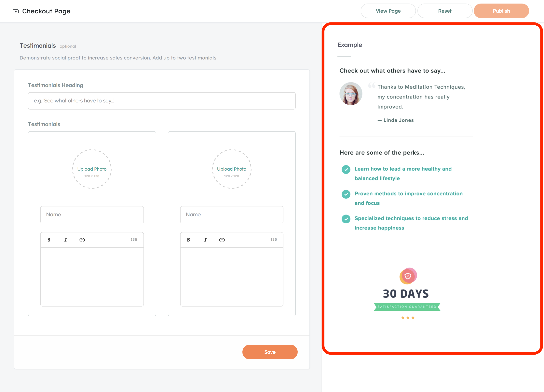The width and height of the screenshot is (544, 392).
Task: Click 'Here are some of the perks...' heading
Action: tap(382, 153)
